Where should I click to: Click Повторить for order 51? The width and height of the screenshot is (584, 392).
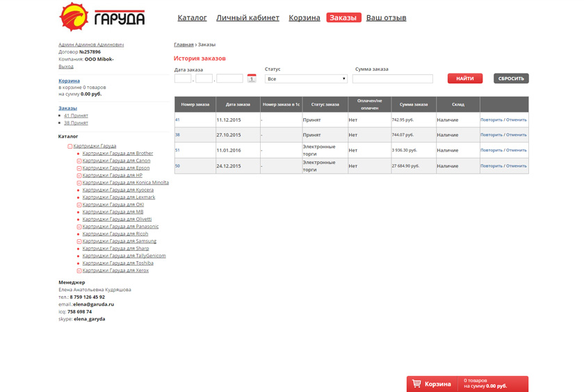(x=492, y=150)
